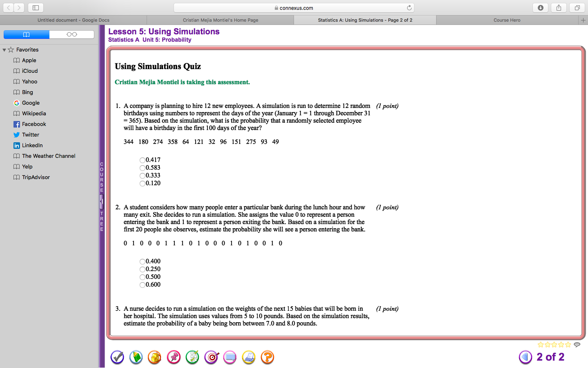This screenshot has height=368, width=588.
Task: Select answer 0.417 for question 1
Action: pos(142,160)
